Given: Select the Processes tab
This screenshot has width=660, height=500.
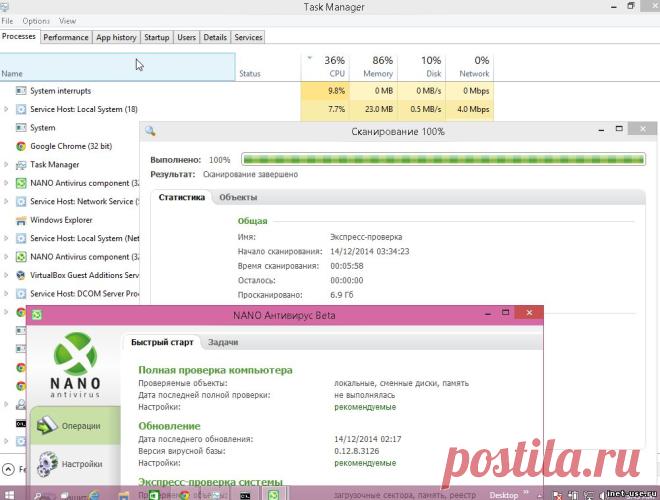Looking at the screenshot, I should (19, 36).
